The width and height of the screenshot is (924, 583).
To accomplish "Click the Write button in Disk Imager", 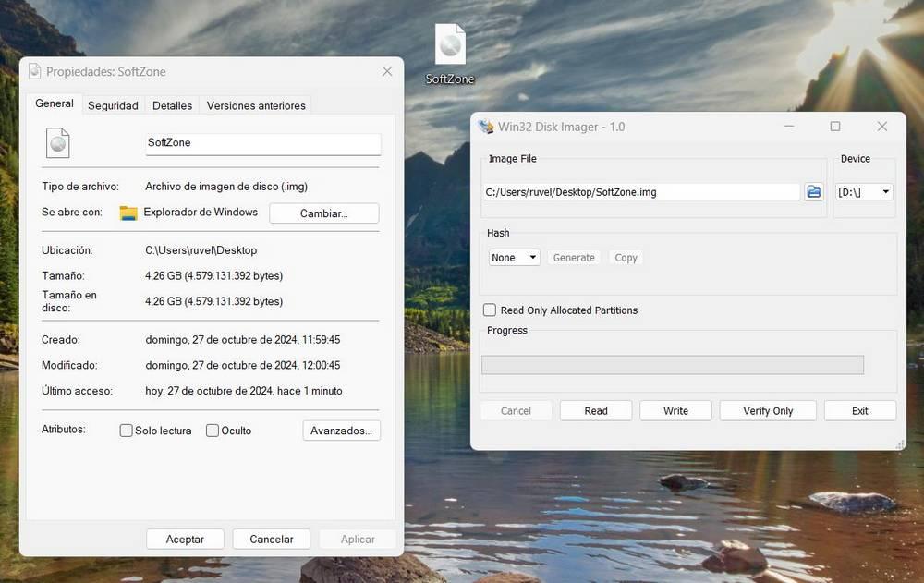I will click(675, 411).
